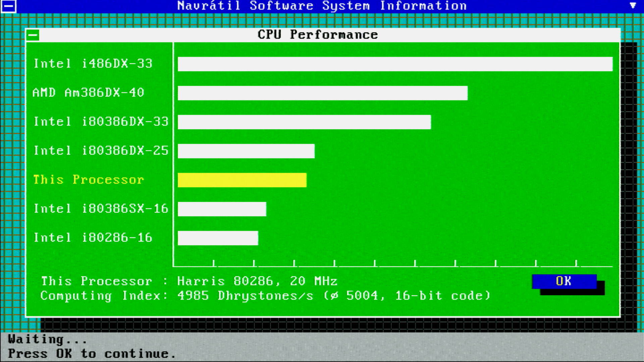Select the Harris 80286, 20 MHz text
644x362 pixels.
point(257,281)
